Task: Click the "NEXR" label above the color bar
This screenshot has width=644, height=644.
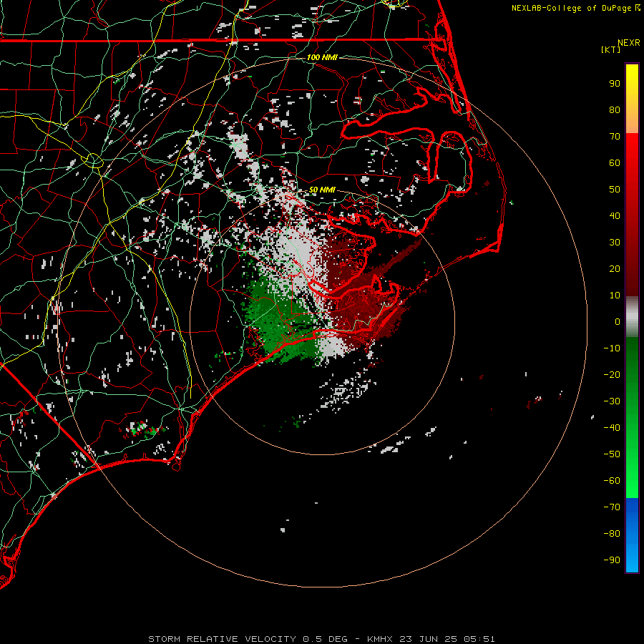Action: pyautogui.click(x=629, y=43)
